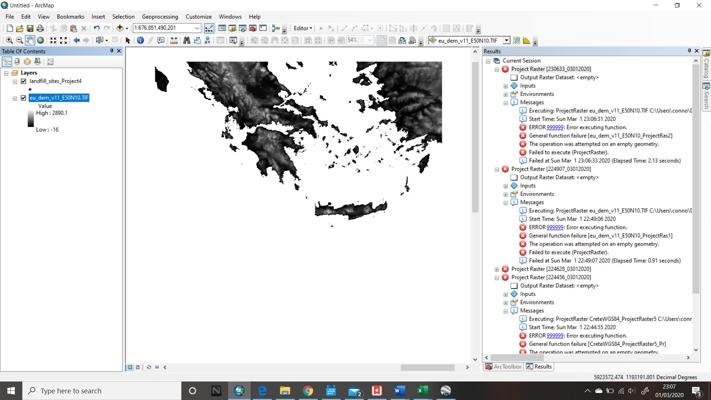
Task: Open the Editor Toolbar button
Action: coord(209,28)
